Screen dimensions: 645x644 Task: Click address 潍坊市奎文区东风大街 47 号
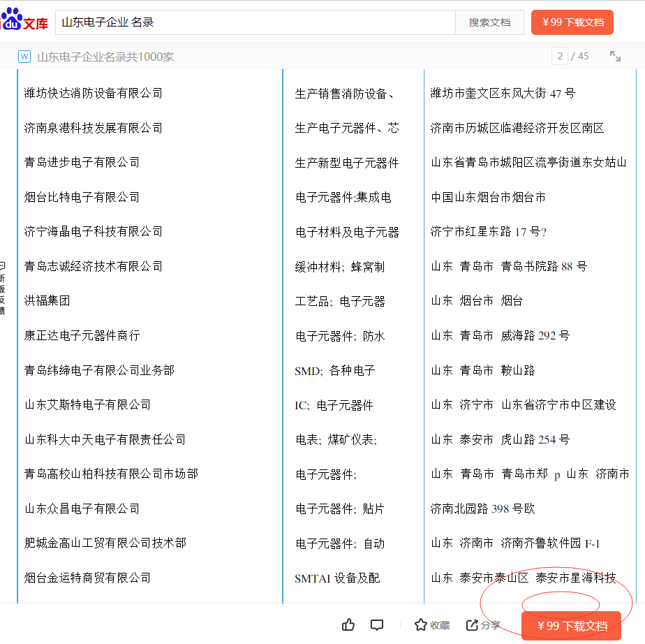coord(503,94)
